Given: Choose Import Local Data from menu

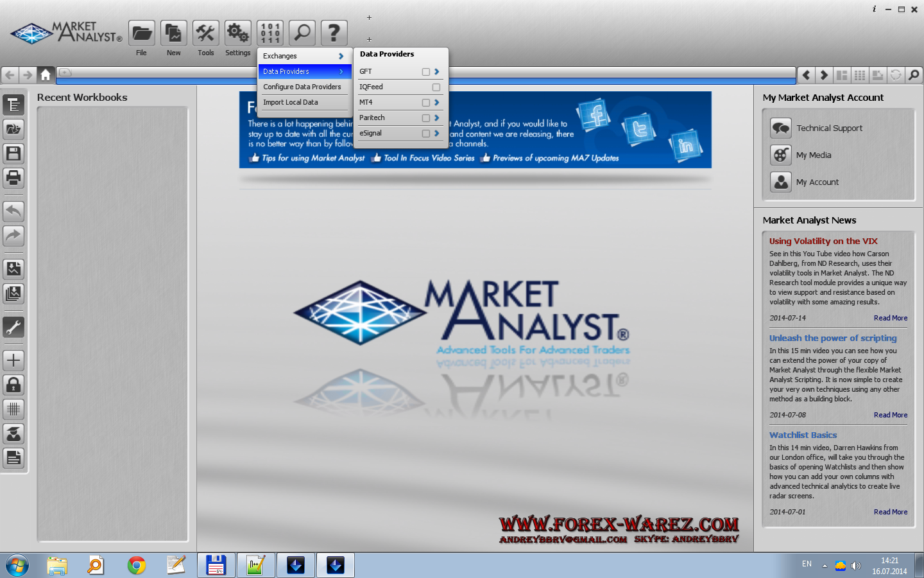Looking at the screenshot, I should [291, 103].
